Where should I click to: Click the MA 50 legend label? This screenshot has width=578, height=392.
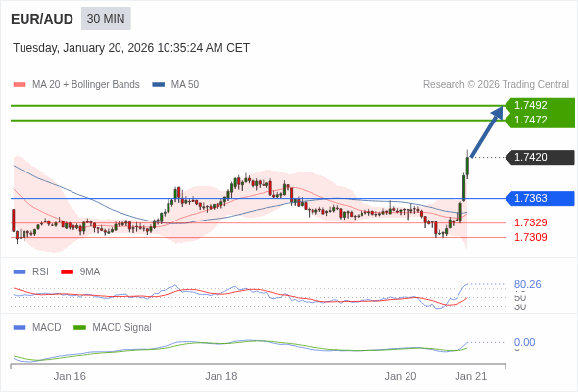pyautogui.click(x=185, y=85)
